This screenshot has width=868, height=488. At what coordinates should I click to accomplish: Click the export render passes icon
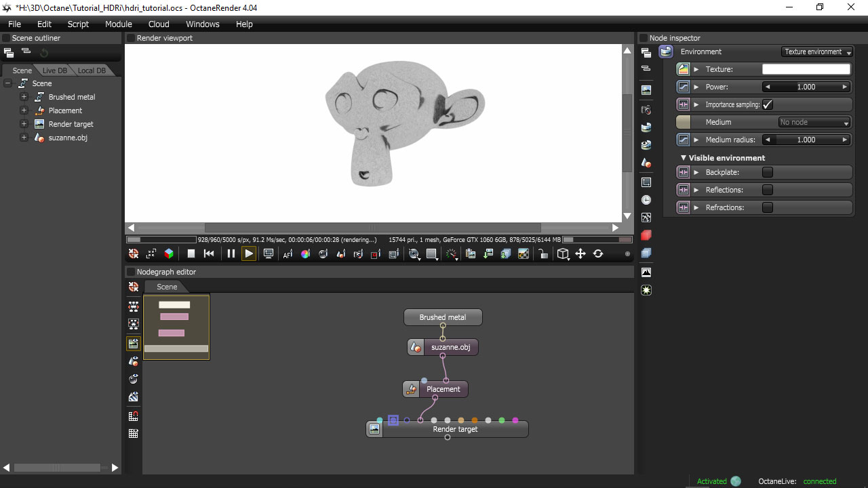point(506,253)
